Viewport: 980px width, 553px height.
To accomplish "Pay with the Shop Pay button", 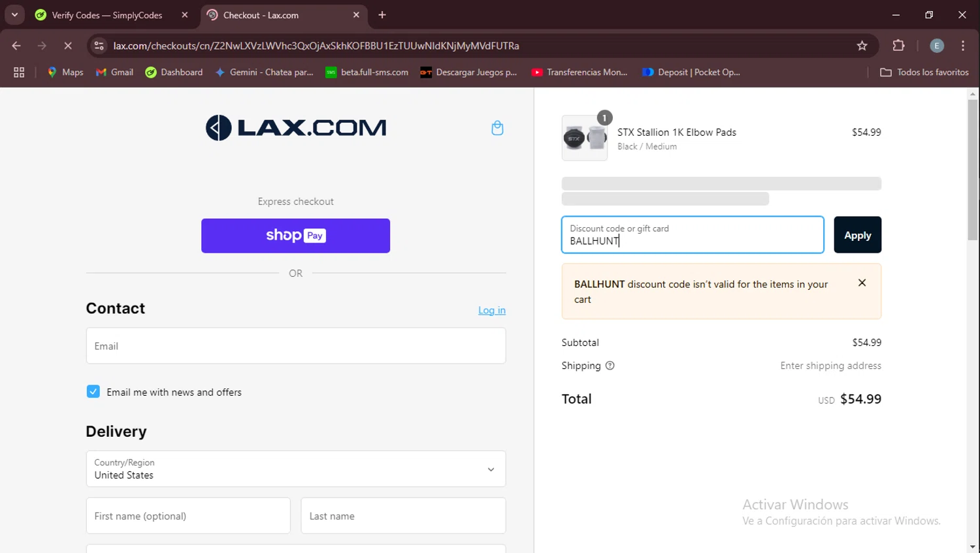I will tap(296, 236).
